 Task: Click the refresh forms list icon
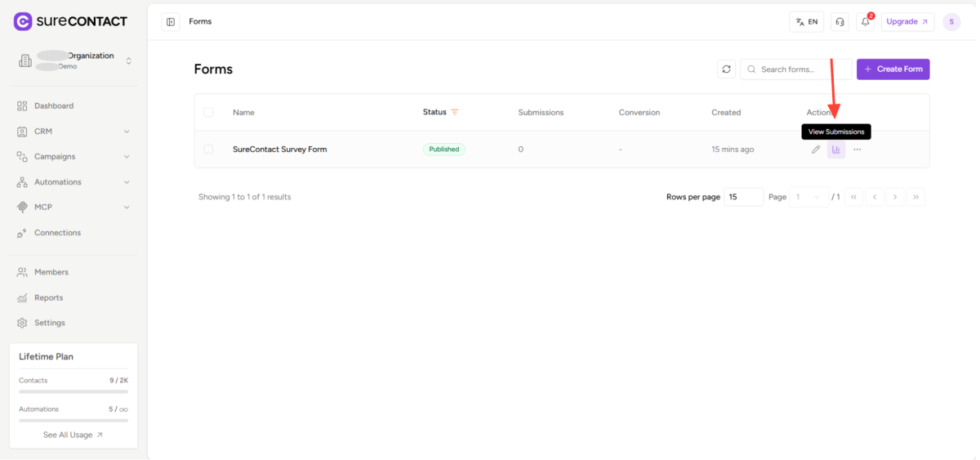coord(726,69)
